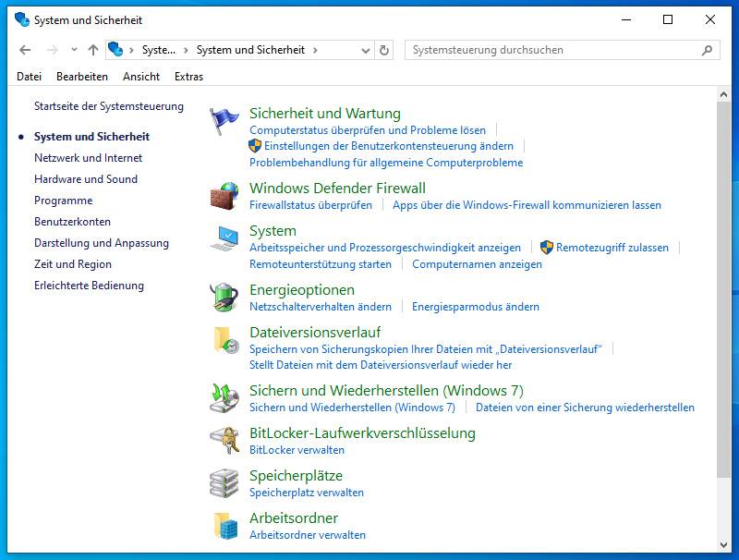The height and width of the screenshot is (560, 739).
Task: Expand the chevron after System und Sicherheit breadcrumb
Action: click(315, 50)
